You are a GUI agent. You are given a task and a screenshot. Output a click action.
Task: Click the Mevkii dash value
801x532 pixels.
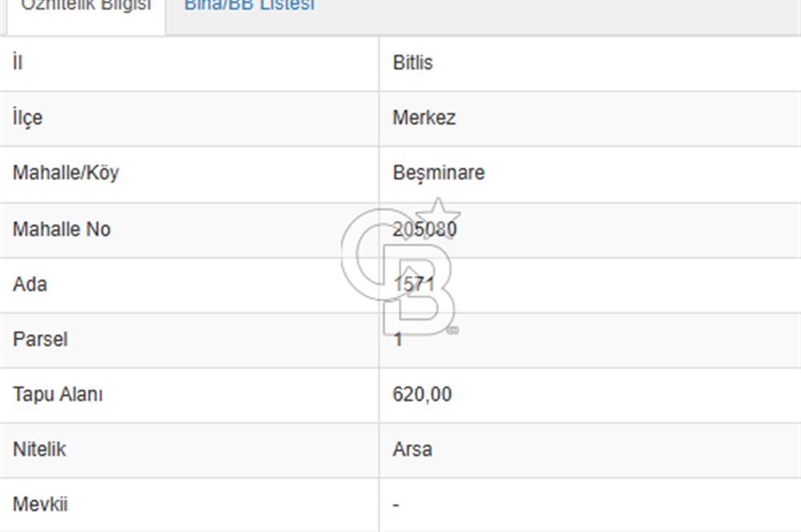coord(396,506)
